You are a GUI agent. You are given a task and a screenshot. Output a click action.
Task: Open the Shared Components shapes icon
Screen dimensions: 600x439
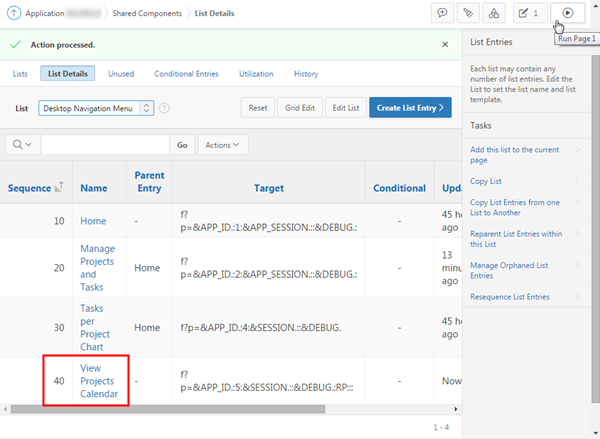(x=494, y=13)
